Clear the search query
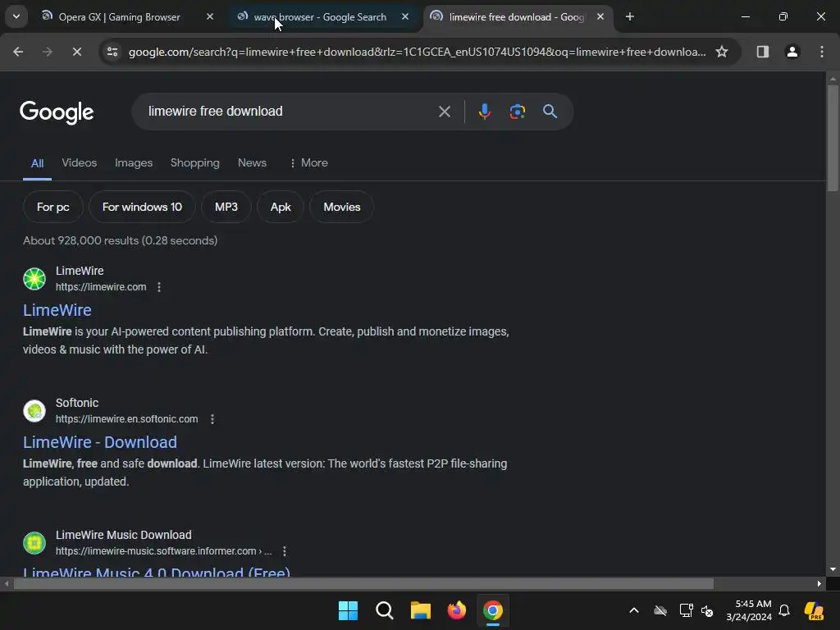Viewport: 840px width, 630px height. tap(444, 112)
